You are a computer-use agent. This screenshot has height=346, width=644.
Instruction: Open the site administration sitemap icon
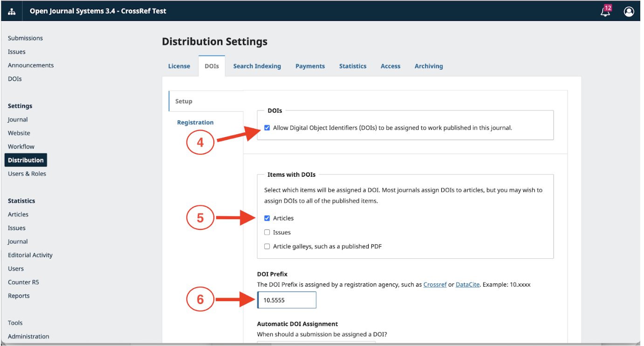11,11
